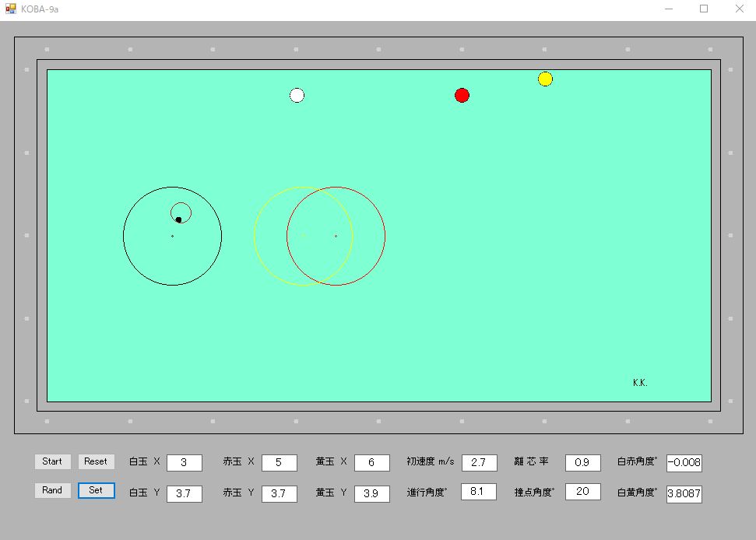
Task: Click the K.K. text on the table
Action: tap(640, 383)
